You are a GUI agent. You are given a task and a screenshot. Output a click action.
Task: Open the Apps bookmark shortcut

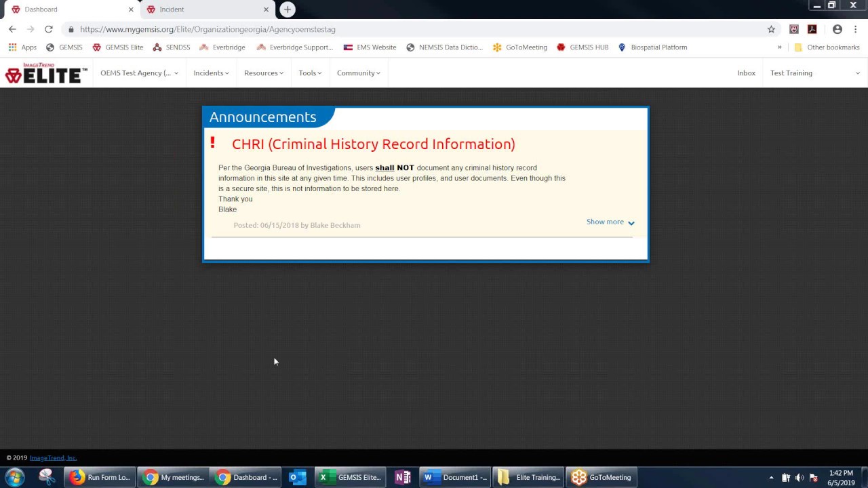(22, 47)
